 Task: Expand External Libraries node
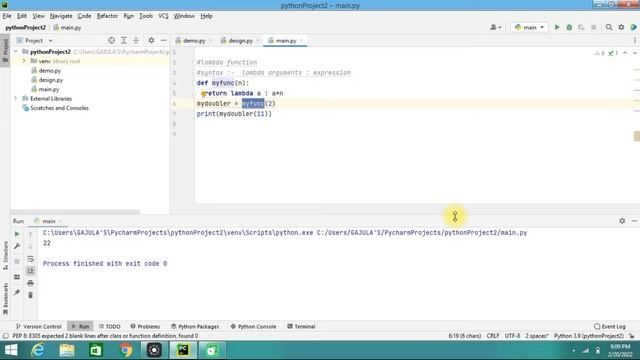pyautogui.click(x=16, y=99)
